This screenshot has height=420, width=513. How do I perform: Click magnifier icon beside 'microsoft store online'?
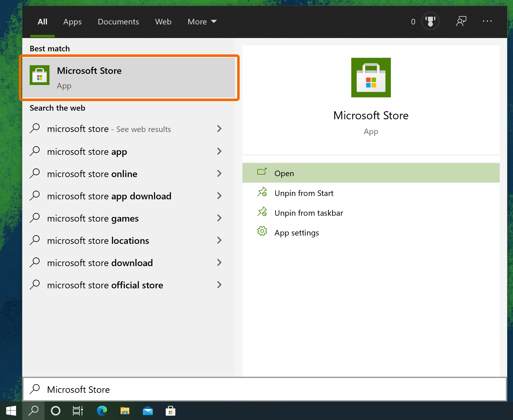click(x=35, y=173)
